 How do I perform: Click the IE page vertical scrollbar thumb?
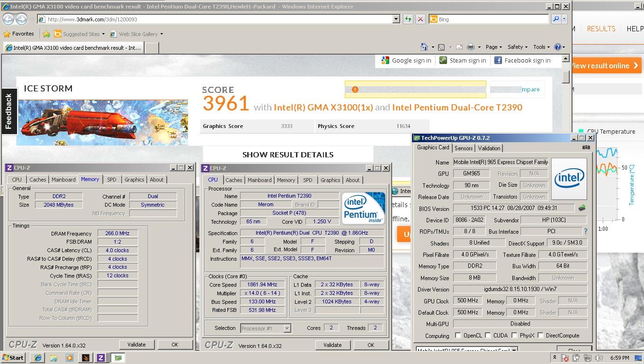[x=565, y=77]
